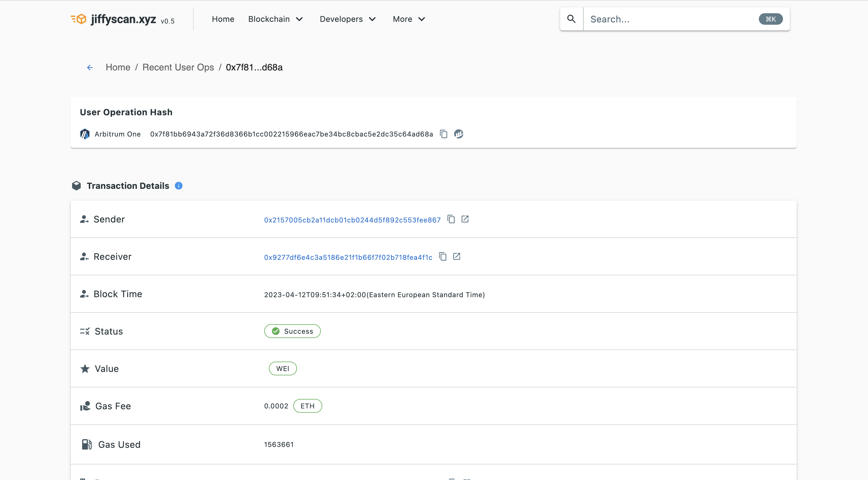The height and width of the screenshot is (480, 868).
Task: Focus the Search input field
Action: [x=671, y=19]
